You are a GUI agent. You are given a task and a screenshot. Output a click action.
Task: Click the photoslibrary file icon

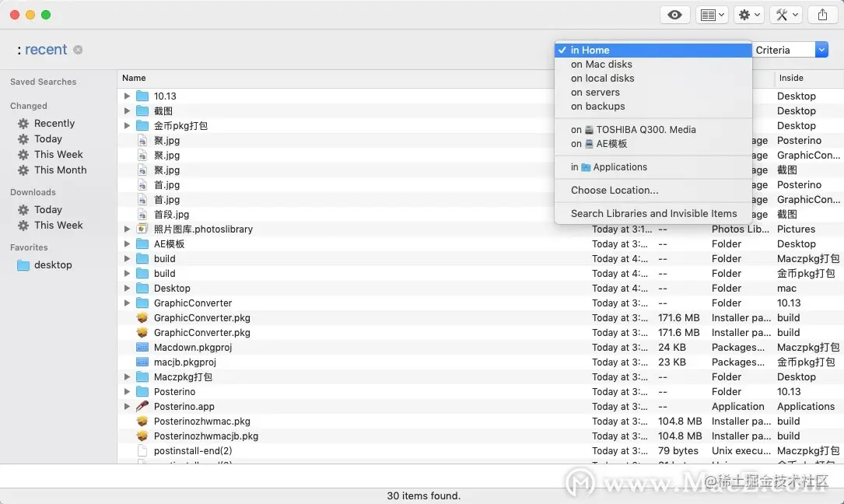point(142,229)
